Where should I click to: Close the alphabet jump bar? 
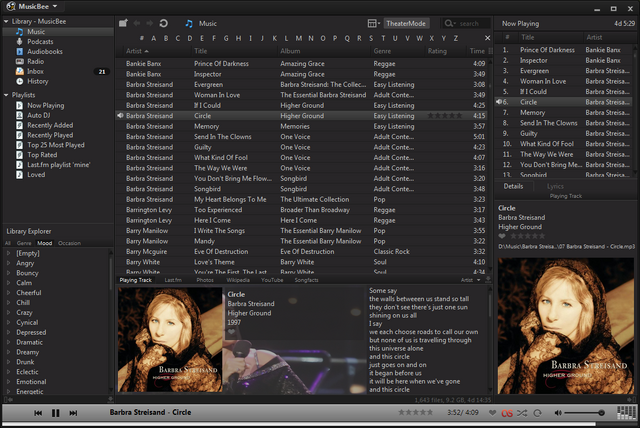487,38
